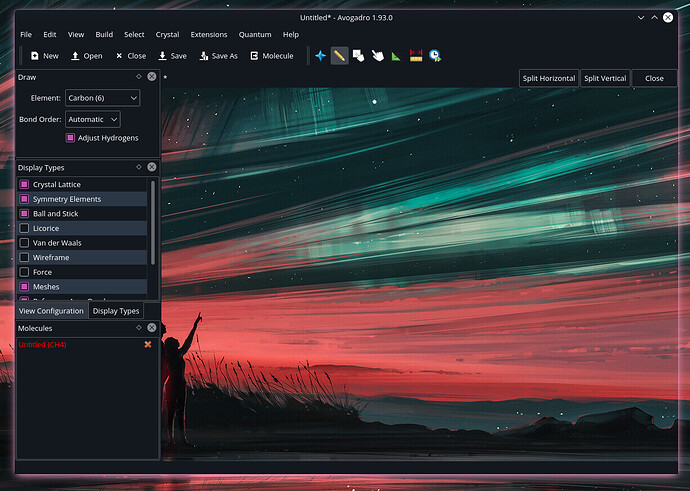
Task: Switch to the View Configuration tab
Action: coord(51,311)
